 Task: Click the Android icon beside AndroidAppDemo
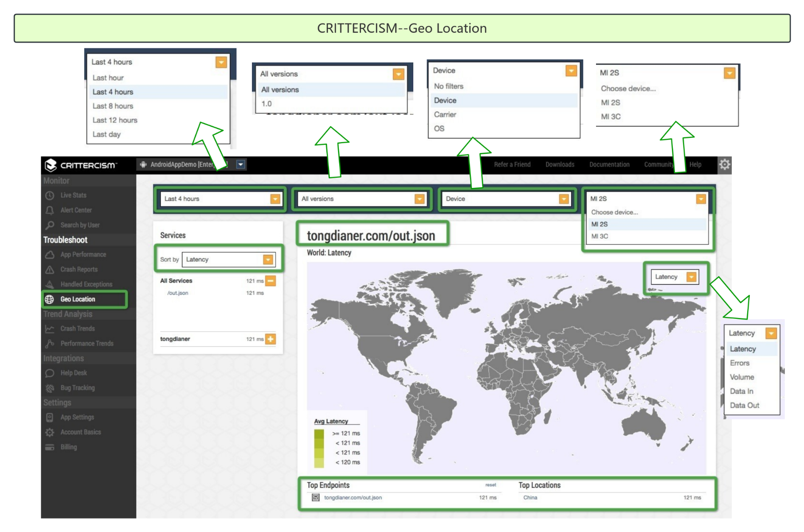143,164
